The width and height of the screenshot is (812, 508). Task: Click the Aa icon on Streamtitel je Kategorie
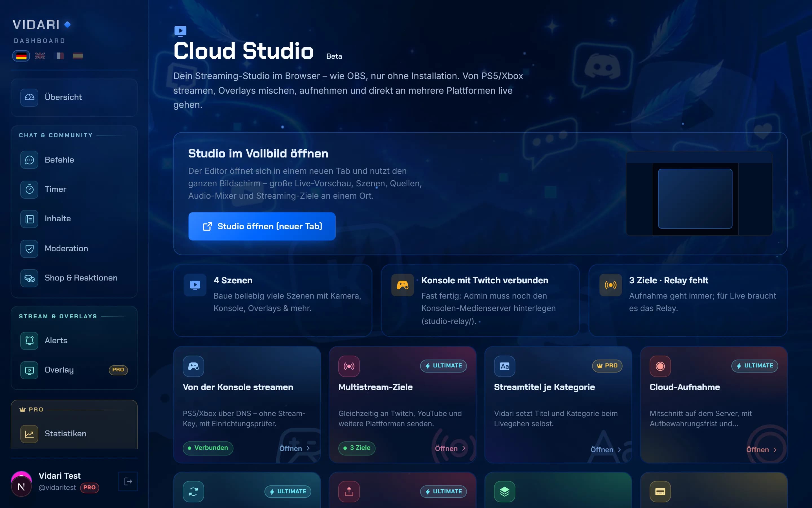504,366
